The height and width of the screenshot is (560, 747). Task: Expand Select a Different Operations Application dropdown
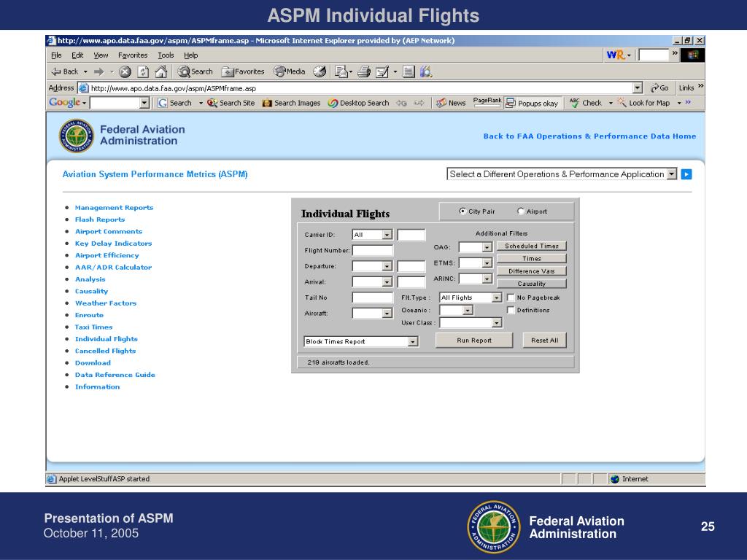672,174
